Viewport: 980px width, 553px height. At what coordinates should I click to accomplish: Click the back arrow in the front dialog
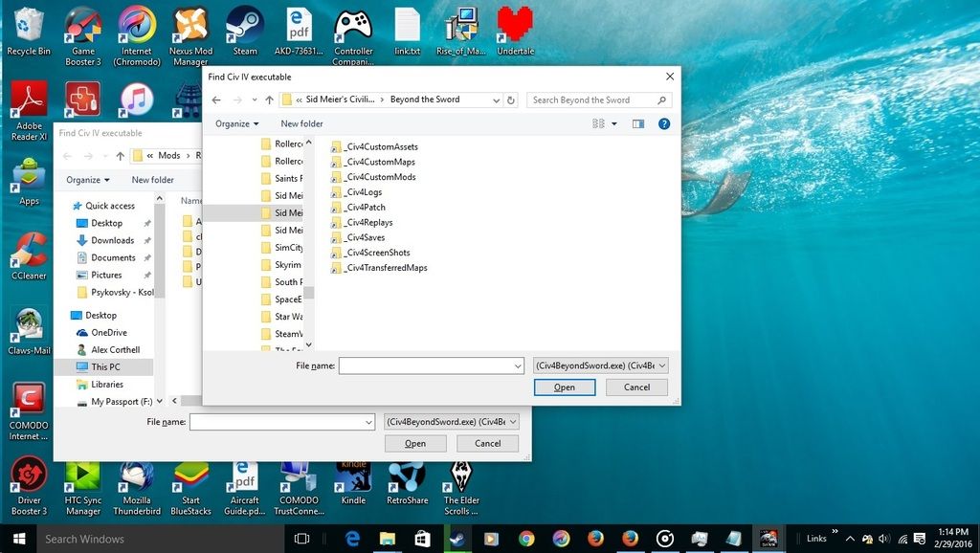[216, 100]
